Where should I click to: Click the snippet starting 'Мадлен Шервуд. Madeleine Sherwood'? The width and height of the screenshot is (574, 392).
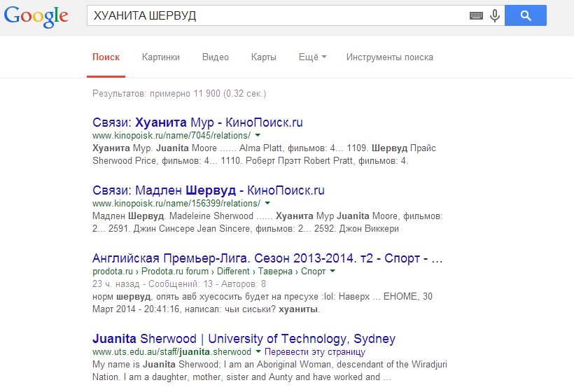pyautogui.click(x=267, y=222)
